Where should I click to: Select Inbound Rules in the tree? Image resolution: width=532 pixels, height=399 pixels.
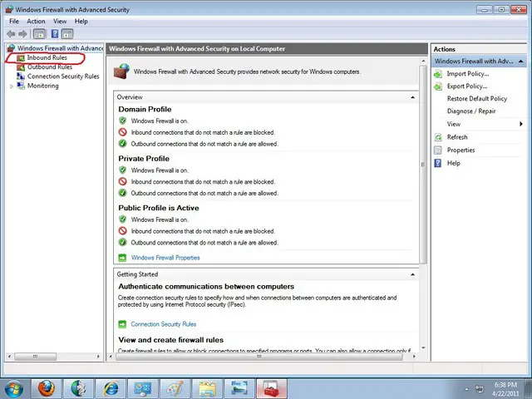pos(47,57)
